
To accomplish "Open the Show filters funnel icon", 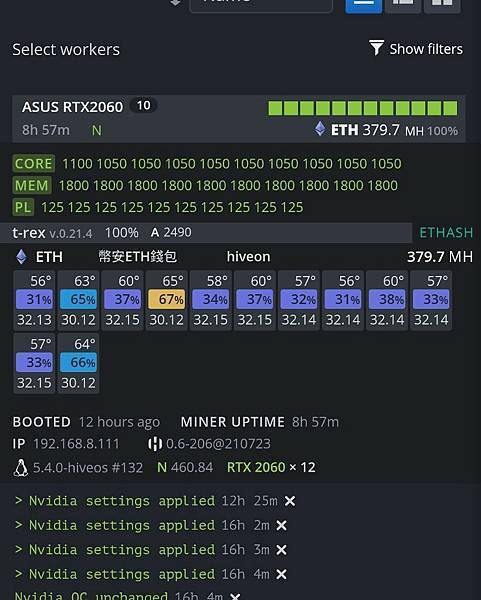I will pyautogui.click(x=377, y=48).
